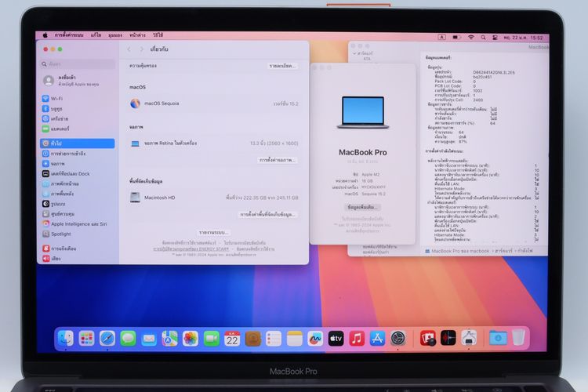Viewport: 588px width, 392px height.
Task: Open Apple TV from the Dock
Action: point(336,339)
